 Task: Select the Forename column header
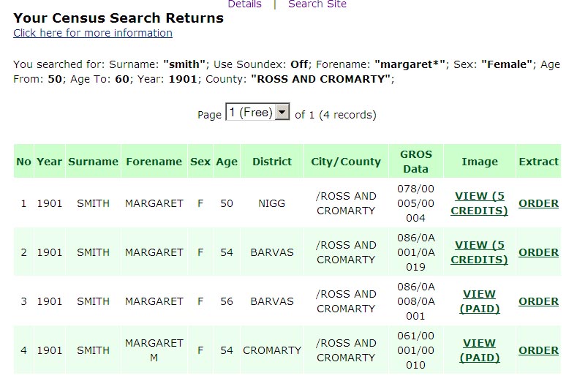coord(154,161)
